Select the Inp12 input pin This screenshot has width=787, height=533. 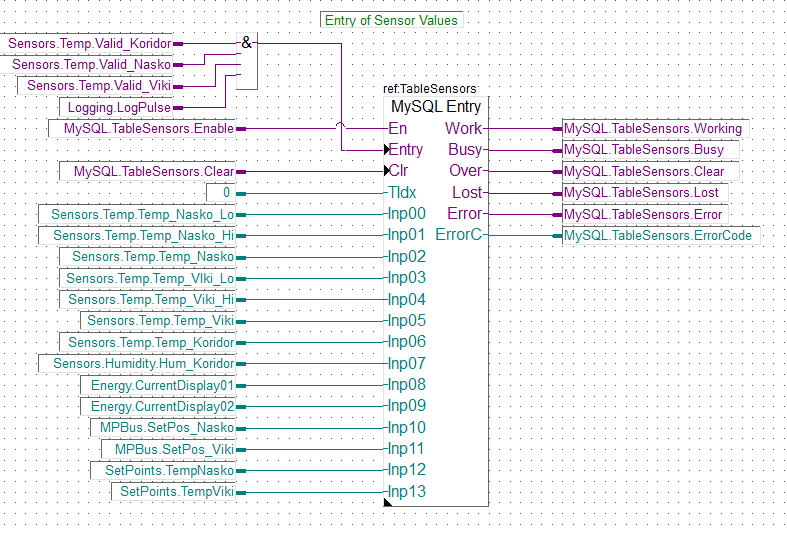click(x=407, y=470)
